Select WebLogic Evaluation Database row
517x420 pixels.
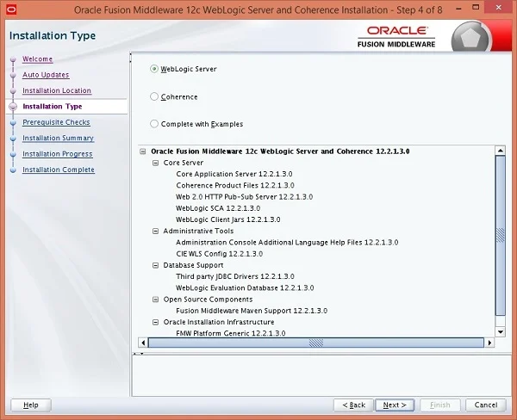[x=245, y=288]
